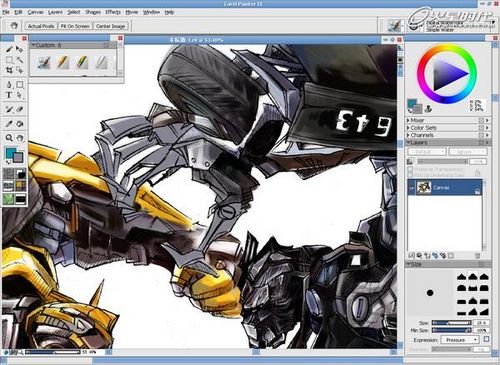Swap main and additional colors in the toolbox
The width and height of the screenshot is (500, 365).
pyautogui.click(x=8, y=162)
